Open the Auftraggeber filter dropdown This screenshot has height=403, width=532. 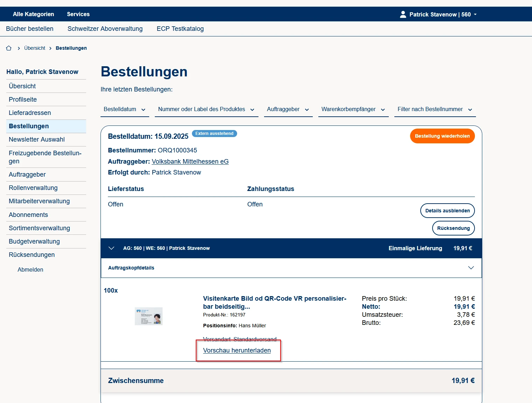coord(288,109)
